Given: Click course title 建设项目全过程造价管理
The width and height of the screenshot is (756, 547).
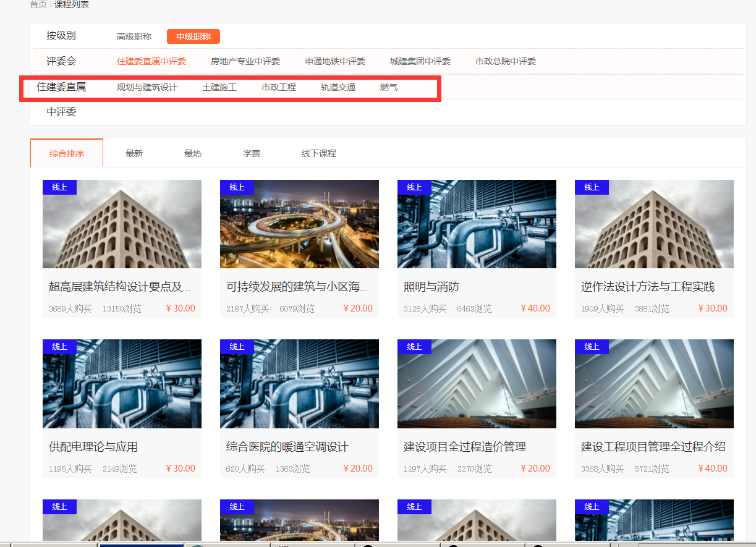Looking at the screenshot, I should pos(465,447).
